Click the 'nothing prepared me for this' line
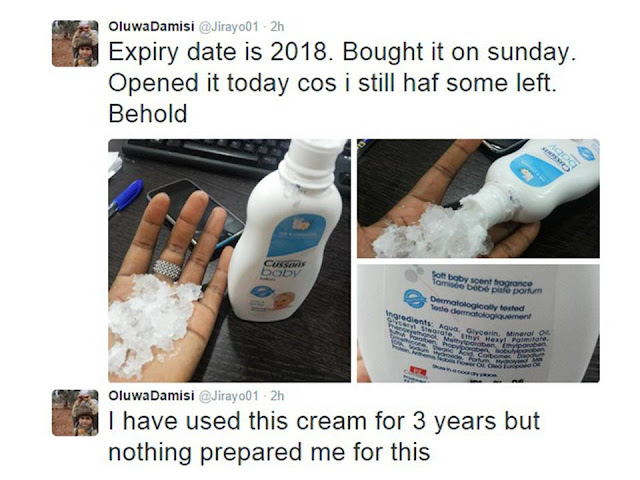 click(x=269, y=452)
